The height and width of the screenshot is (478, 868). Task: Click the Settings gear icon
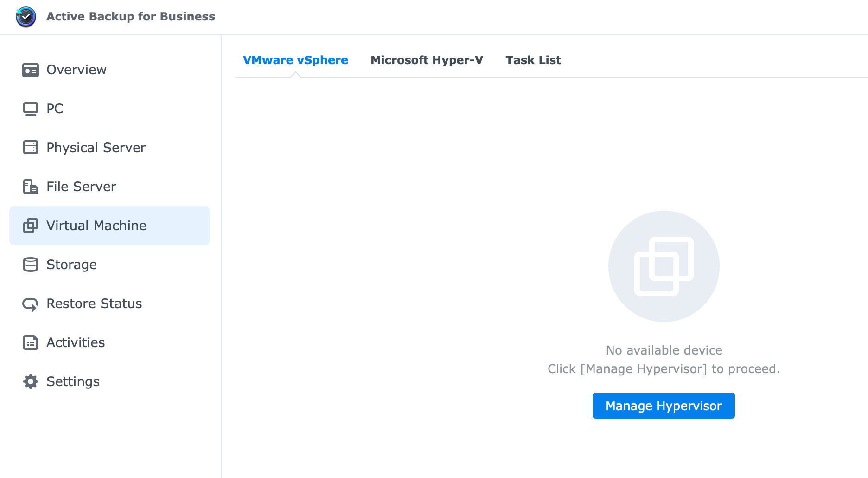point(31,381)
